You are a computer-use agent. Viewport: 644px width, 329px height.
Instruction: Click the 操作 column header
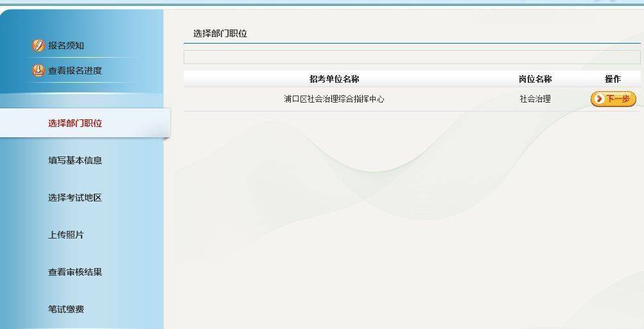[613, 79]
